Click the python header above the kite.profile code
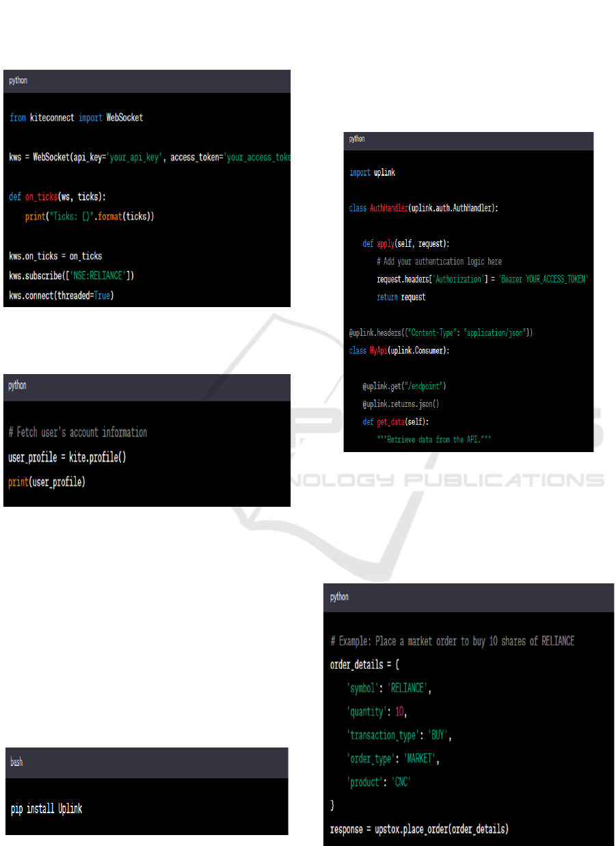Viewport: 616px width, 846px height. coord(18,386)
